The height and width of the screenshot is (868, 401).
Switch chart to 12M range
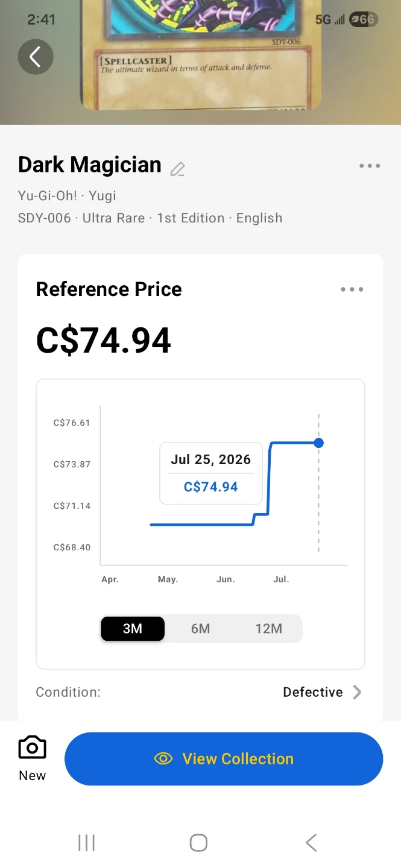(x=268, y=629)
